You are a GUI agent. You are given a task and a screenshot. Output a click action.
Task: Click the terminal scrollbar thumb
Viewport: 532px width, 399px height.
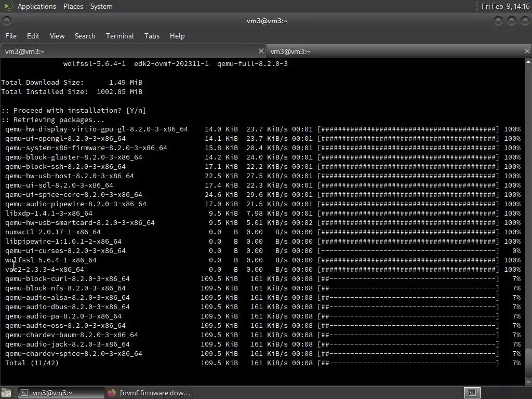528,362
